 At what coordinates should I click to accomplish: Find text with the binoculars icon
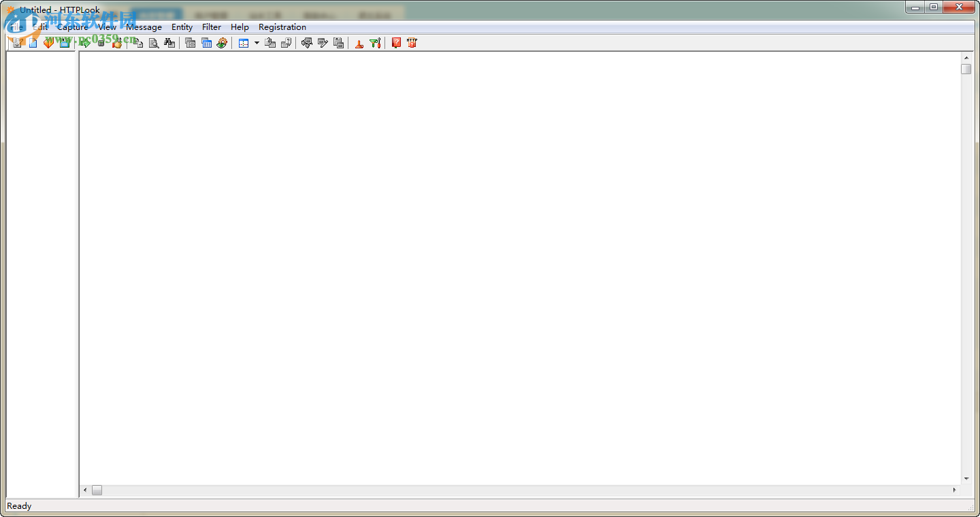169,43
